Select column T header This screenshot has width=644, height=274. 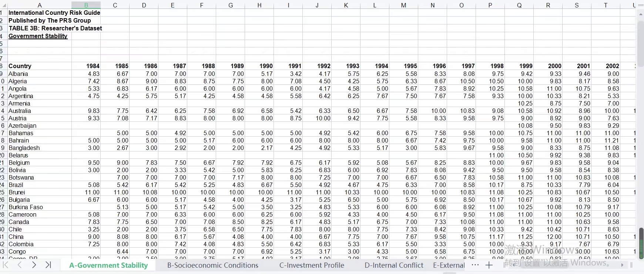606,5
